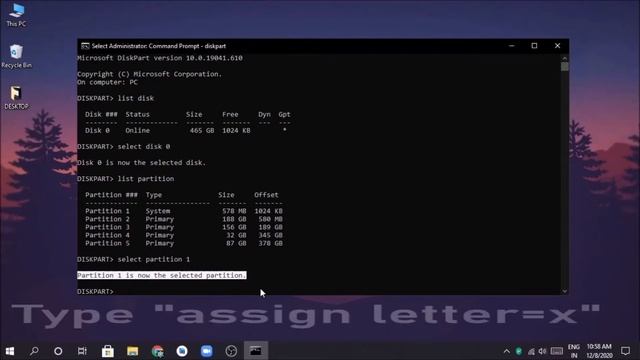Select the Recycle Bin desktop icon

[x=16, y=56]
